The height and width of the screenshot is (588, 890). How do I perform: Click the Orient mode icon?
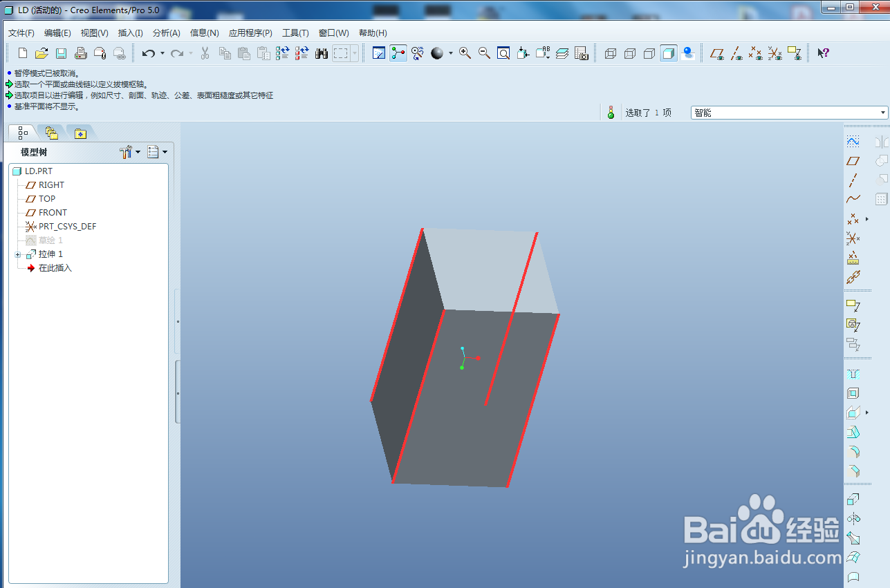[418, 53]
